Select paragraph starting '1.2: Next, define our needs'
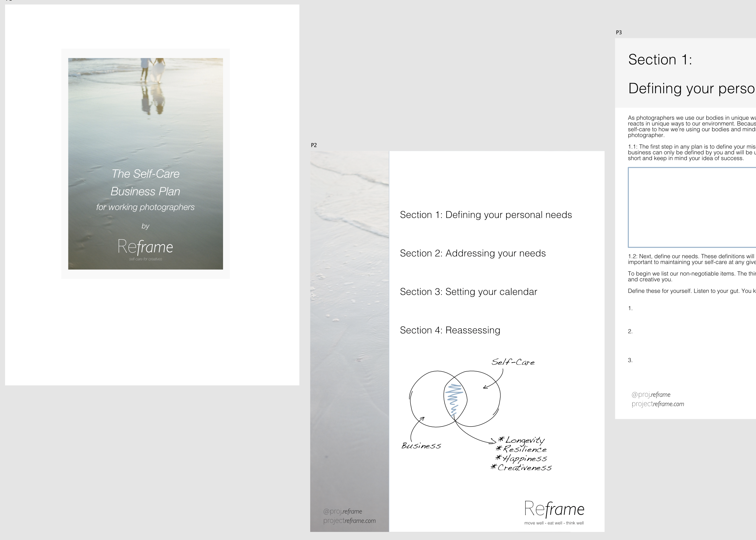The height and width of the screenshot is (540, 756). pyautogui.click(x=692, y=259)
